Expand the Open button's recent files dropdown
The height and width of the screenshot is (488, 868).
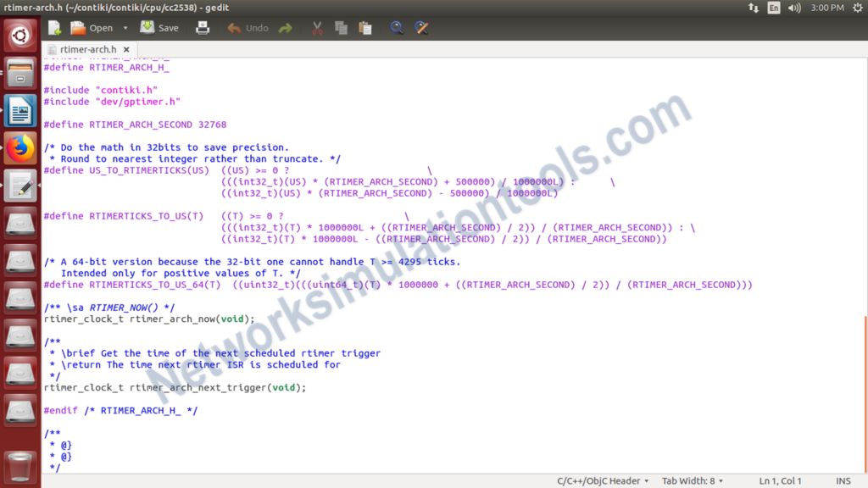(x=124, y=27)
